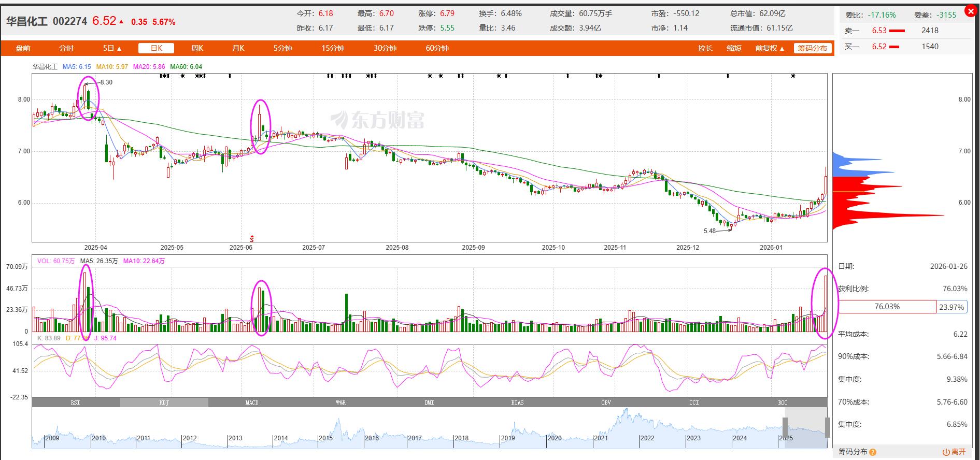Jump to 2015 on the overview timeline

point(326,438)
